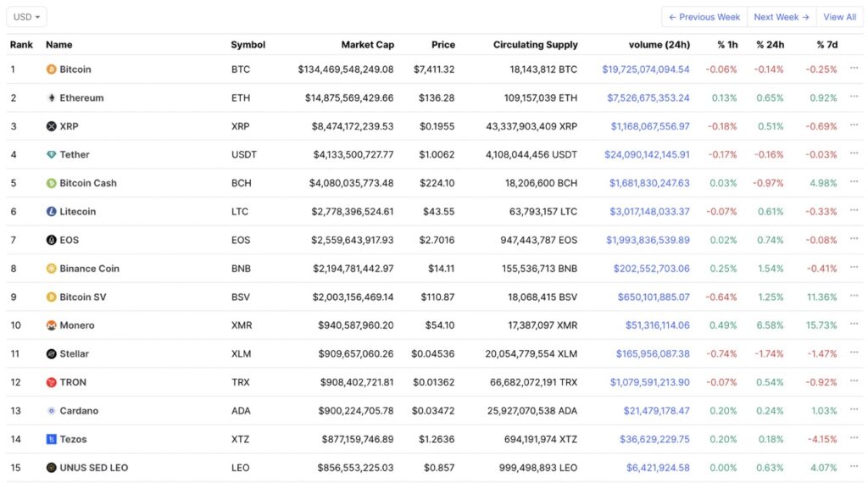Open TRON volume link $1,079,591,213.90
Viewport: 868px width, 483px height.
[650, 382]
